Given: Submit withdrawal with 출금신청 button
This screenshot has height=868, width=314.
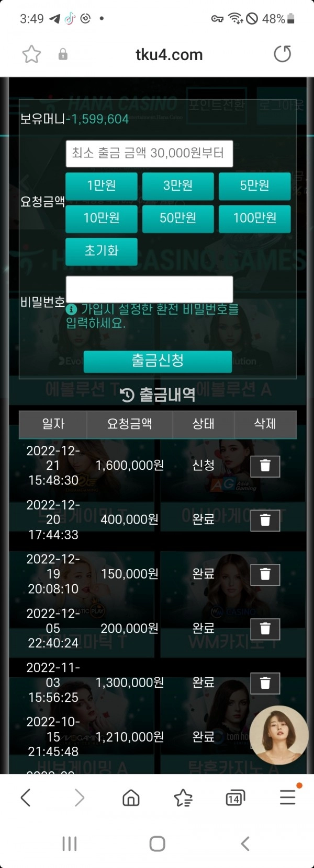Looking at the screenshot, I should 158,361.
